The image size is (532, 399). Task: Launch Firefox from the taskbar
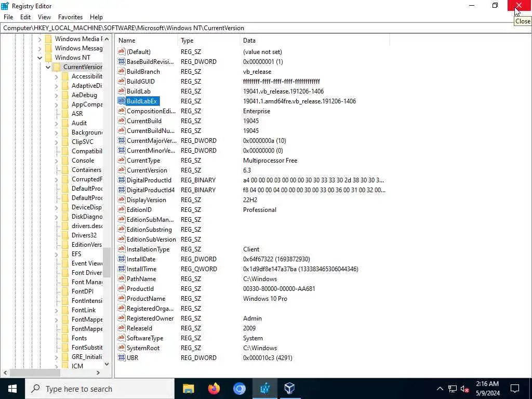[x=214, y=389]
